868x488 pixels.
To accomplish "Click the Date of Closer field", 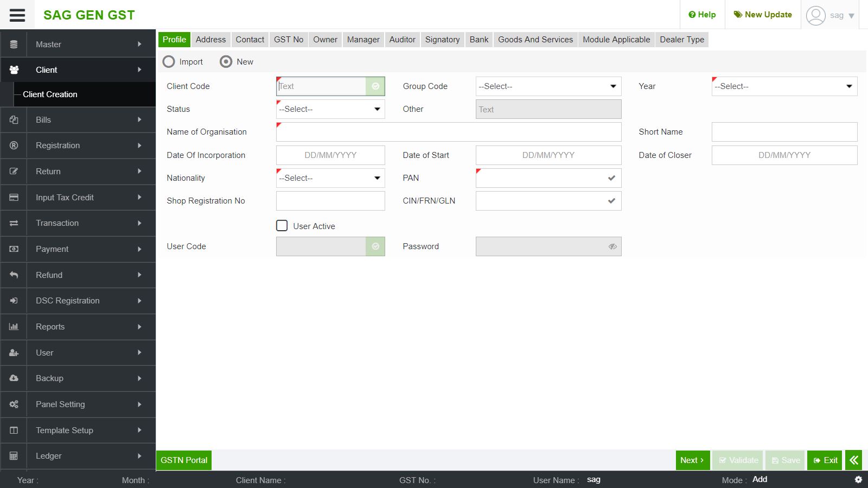I will (784, 155).
